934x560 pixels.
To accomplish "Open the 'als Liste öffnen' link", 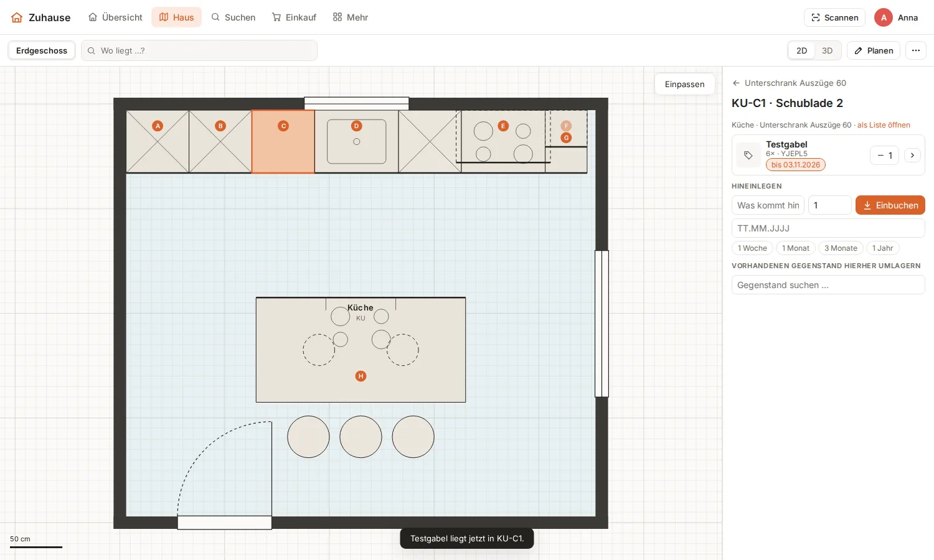I will [884, 125].
